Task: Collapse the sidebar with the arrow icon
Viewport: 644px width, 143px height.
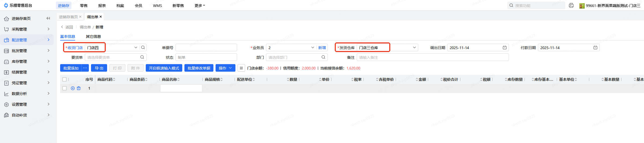Action: pos(48,18)
